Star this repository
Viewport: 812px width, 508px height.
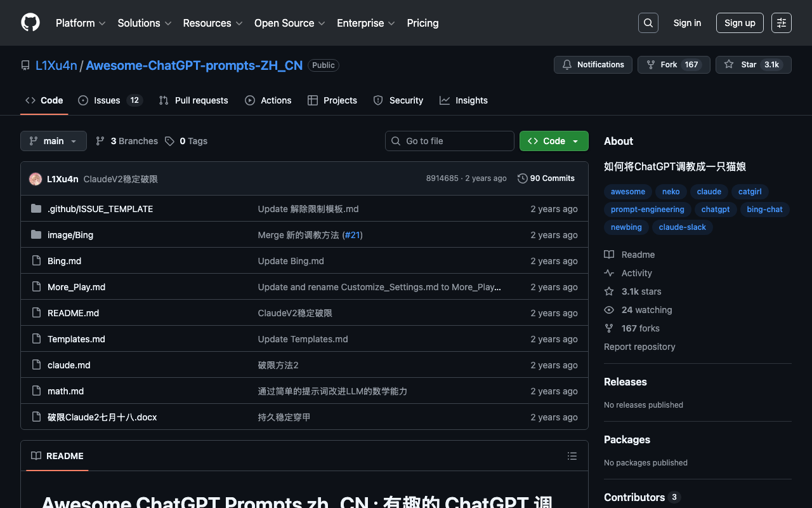(x=753, y=65)
